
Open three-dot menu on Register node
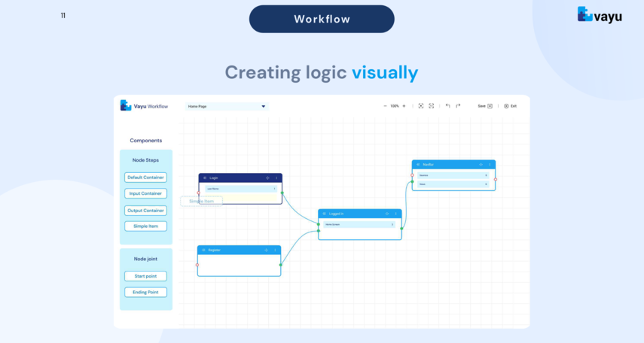[x=275, y=250]
